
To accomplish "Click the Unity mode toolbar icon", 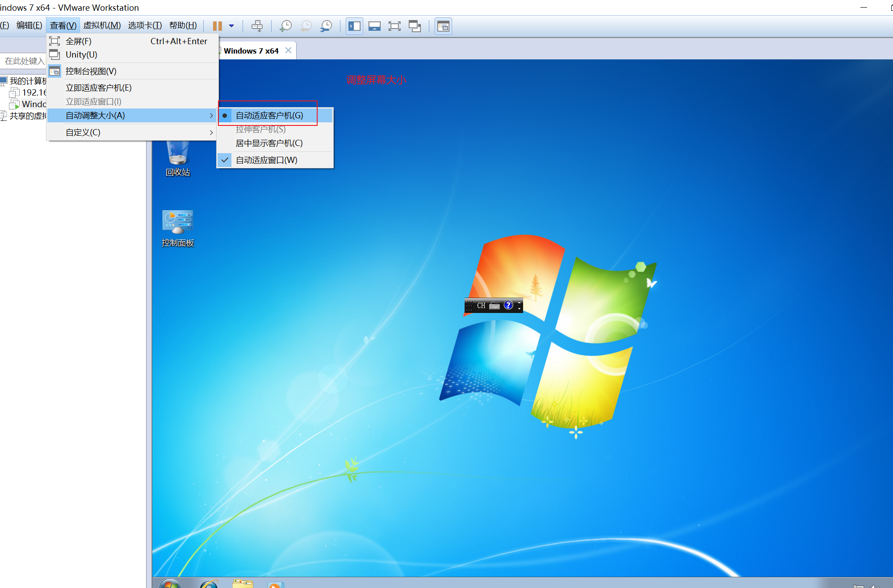I will [415, 26].
